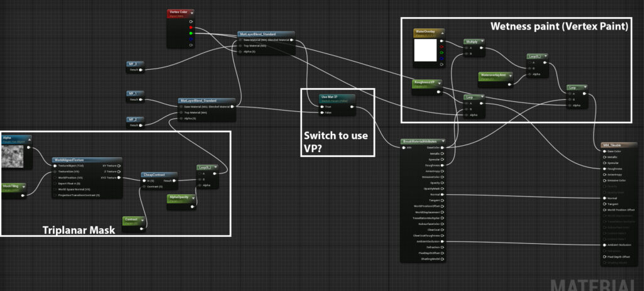This screenshot has width=644, height=291.
Task: Click the BaseColor output pin on BreakMaterialAttributes
Action: coord(442,148)
